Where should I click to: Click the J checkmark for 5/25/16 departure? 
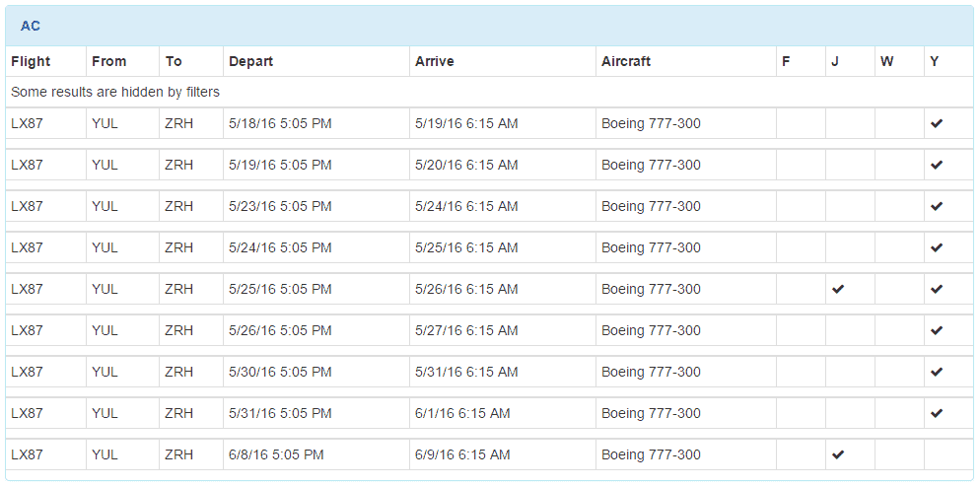838,290
